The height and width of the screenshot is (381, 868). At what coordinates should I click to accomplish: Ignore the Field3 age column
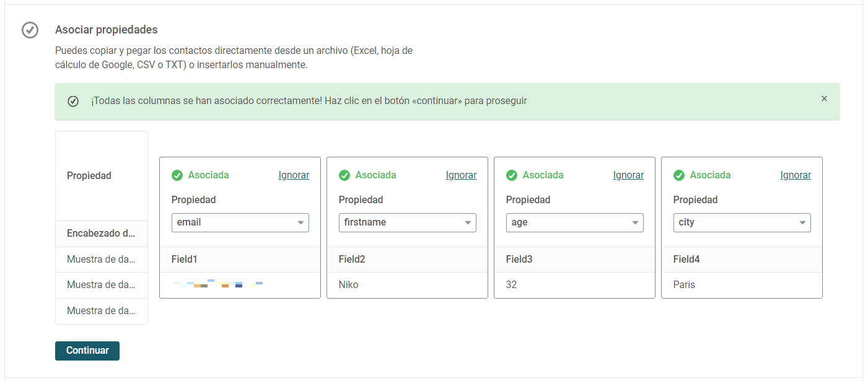pyautogui.click(x=628, y=175)
